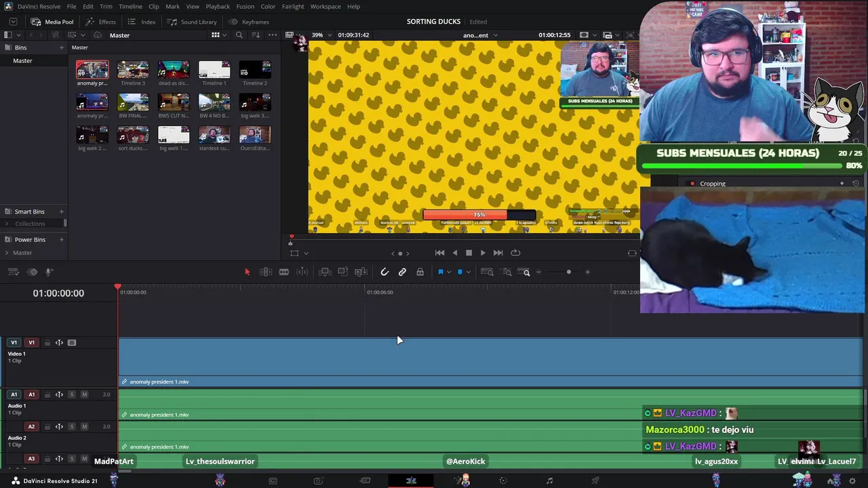Open the Fairlight menu
The width and height of the screenshot is (868, 488).
[x=293, y=6]
